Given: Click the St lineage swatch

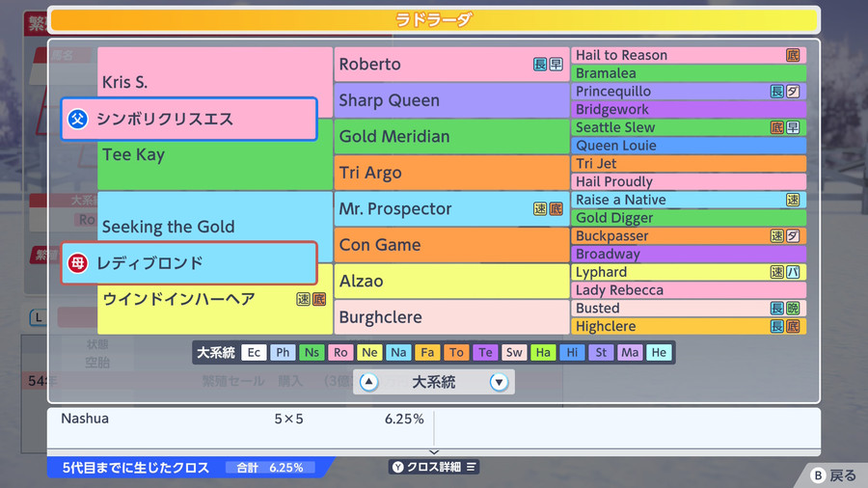Looking at the screenshot, I should click(x=601, y=352).
